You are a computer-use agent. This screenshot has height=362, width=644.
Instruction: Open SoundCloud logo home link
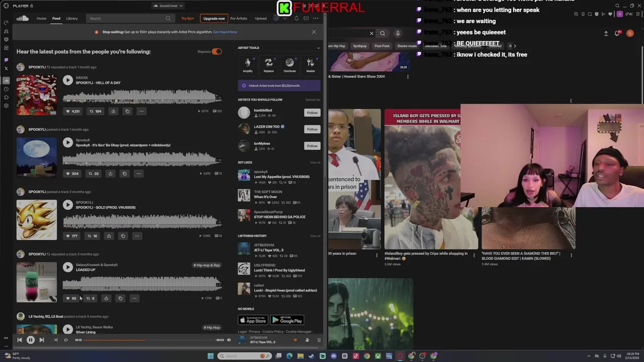tap(22, 19)
